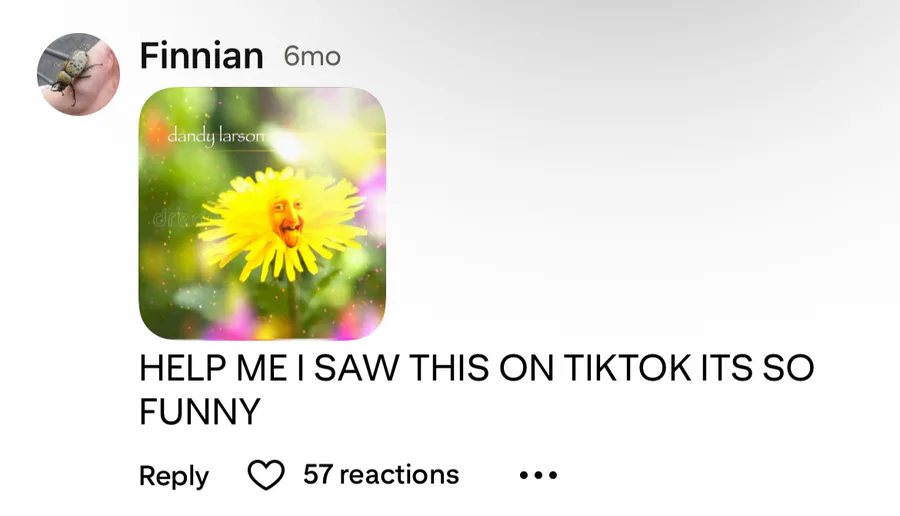Click the 6mo timestamp

click(312, 56)
